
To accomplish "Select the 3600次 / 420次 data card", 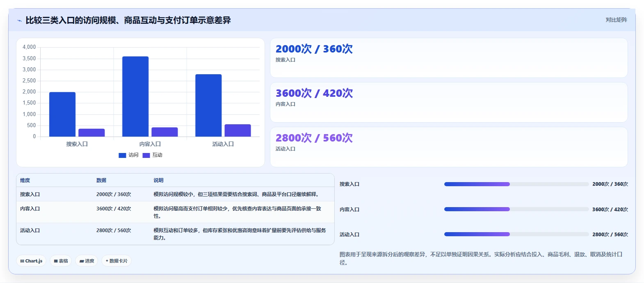I will [x=449, y=103].
